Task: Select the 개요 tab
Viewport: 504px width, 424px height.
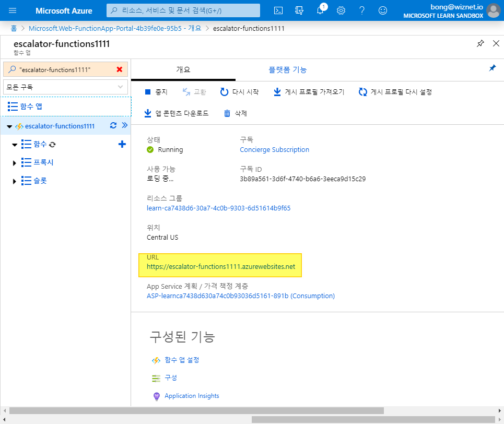Action: pyautogui.click(x=183, y=69)
